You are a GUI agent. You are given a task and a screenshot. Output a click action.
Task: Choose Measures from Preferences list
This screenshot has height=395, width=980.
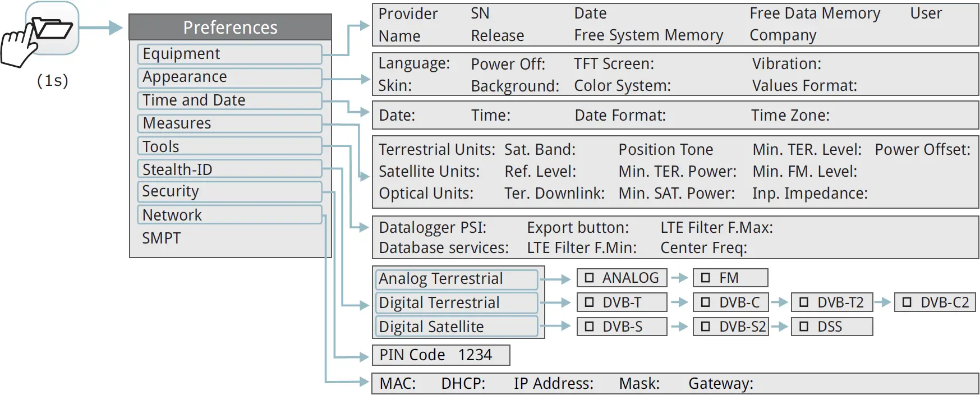point(229,123)
